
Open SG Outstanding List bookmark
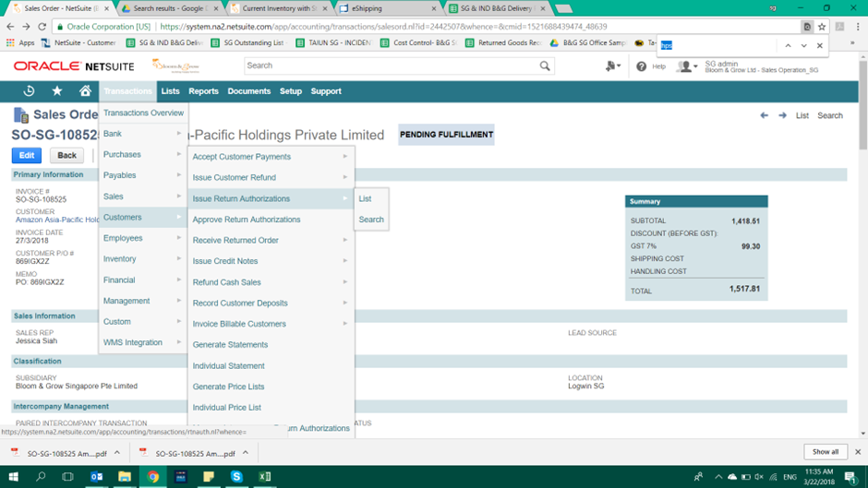(x=248, y=42)
